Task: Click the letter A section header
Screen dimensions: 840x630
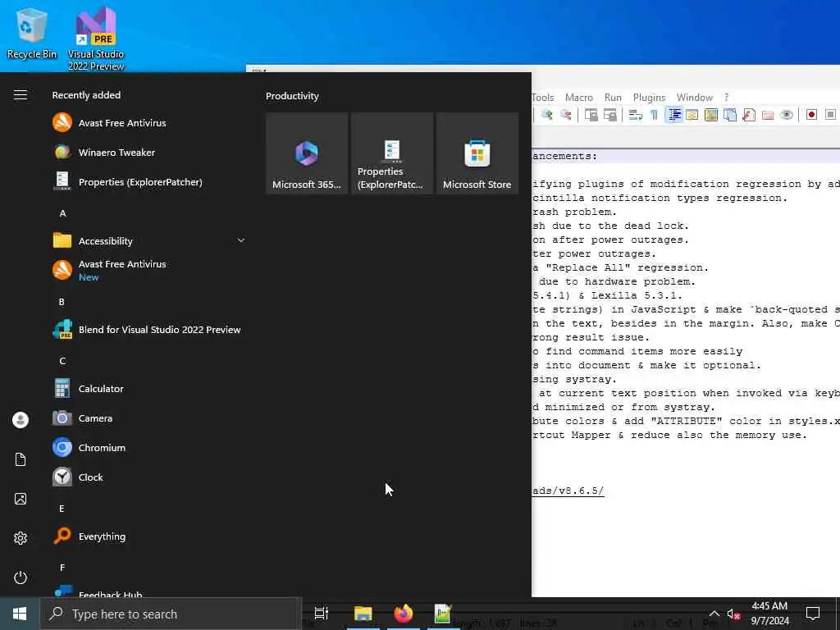Action: (x=62, y=213)
